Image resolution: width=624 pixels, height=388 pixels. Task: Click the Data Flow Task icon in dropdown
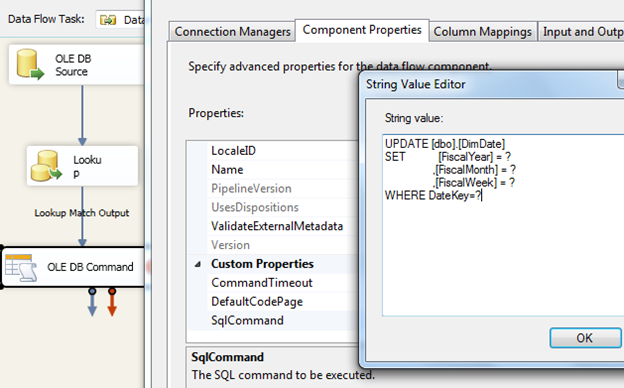108,19
